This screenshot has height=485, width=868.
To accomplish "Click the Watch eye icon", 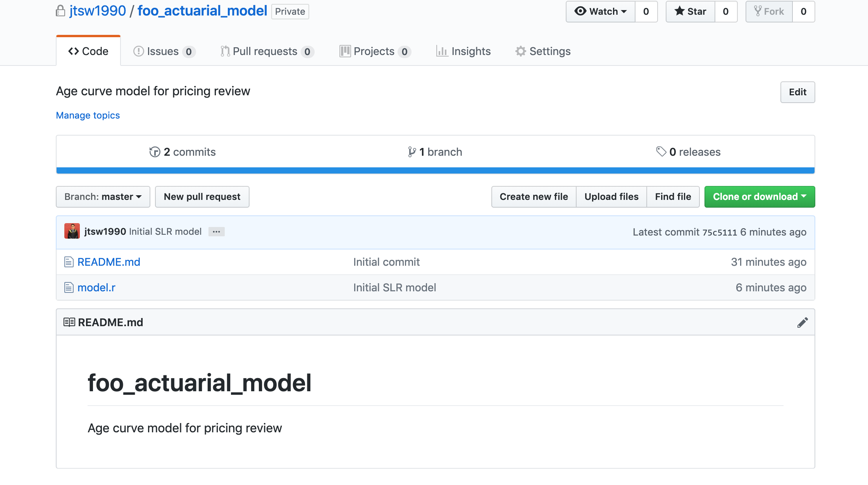I will (580, 12).
